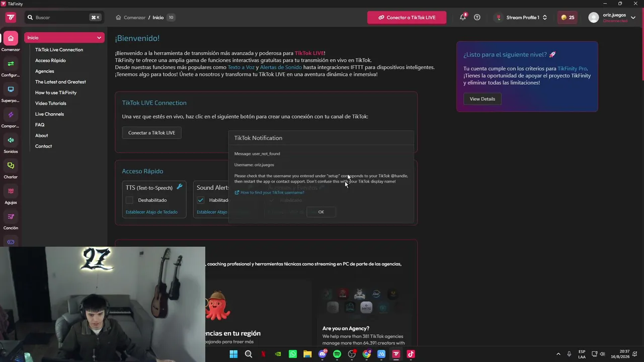
Task: Open Spotify from the taskbar
Action: pyautogui.click(x=337, y=354)
